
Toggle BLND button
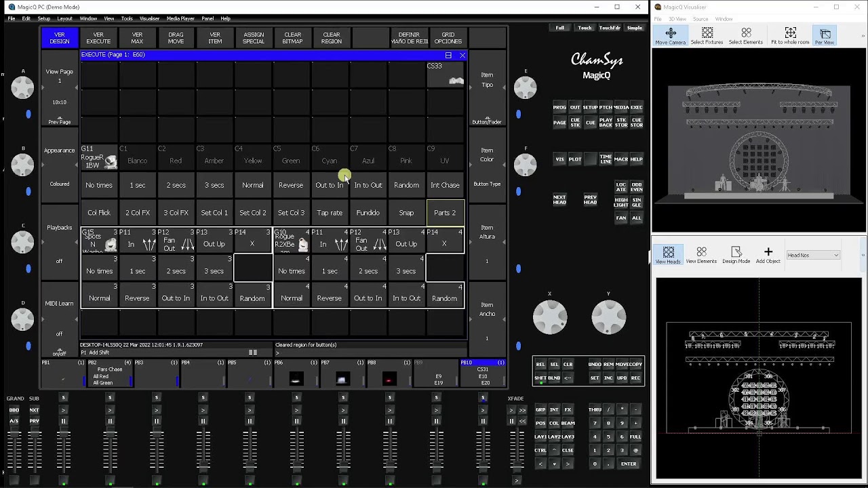[x=554, y=378]
